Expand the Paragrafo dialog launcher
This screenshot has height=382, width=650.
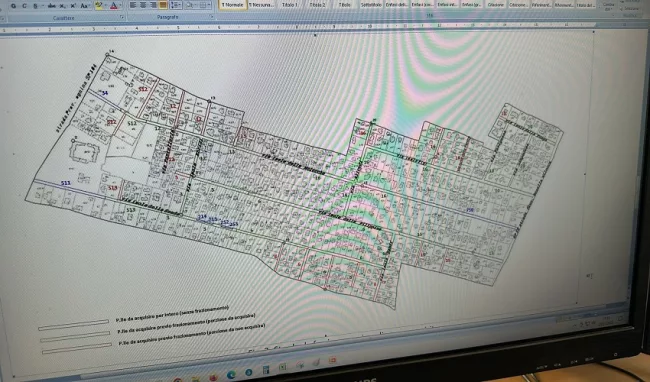click(x=212, y=17)
